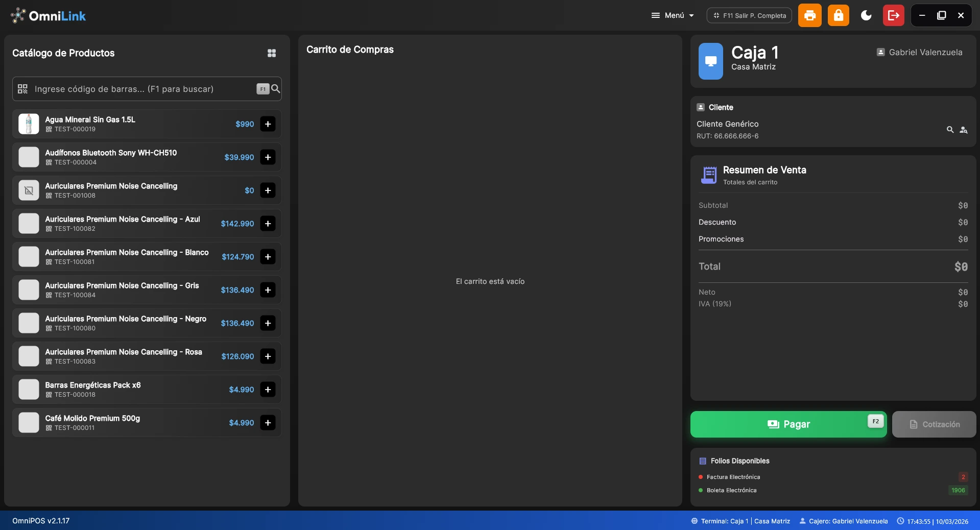Viewport: 980px width, 530px height.
Task: Click price $39.990 of Sony headphones
Action: pyautogui.click(x=239, y=157)
